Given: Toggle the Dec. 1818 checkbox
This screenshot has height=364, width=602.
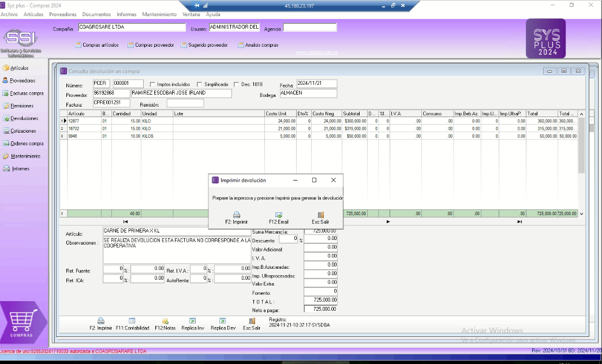Looking at the screenshot, I should point(236,84).
